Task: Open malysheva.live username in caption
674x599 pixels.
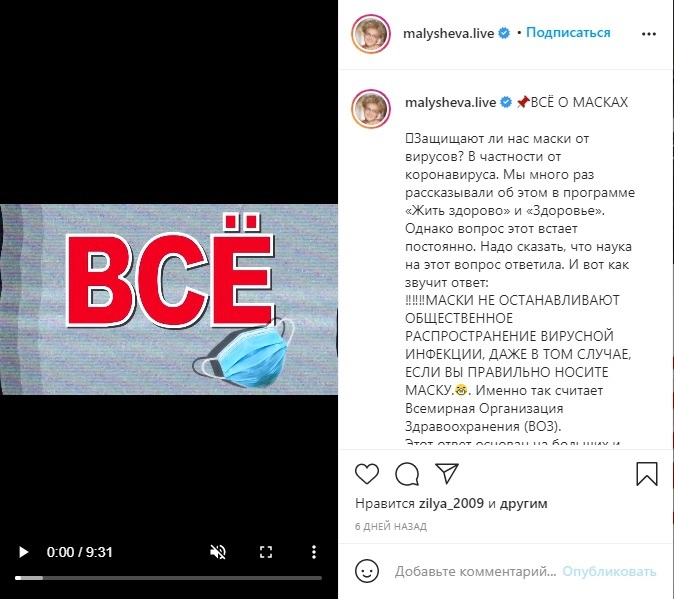Action: pyautogui.click(x=450, y=102)
